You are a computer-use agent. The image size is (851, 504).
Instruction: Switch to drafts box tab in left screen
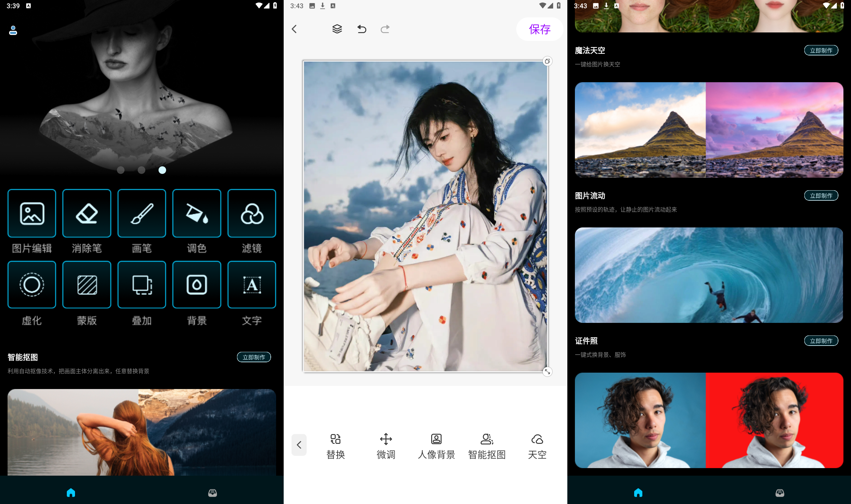(x=213, y=493)
